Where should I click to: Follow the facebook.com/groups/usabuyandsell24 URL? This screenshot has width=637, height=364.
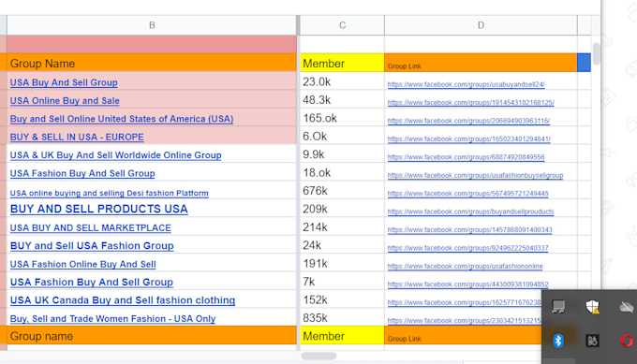(x=466, y=84)
